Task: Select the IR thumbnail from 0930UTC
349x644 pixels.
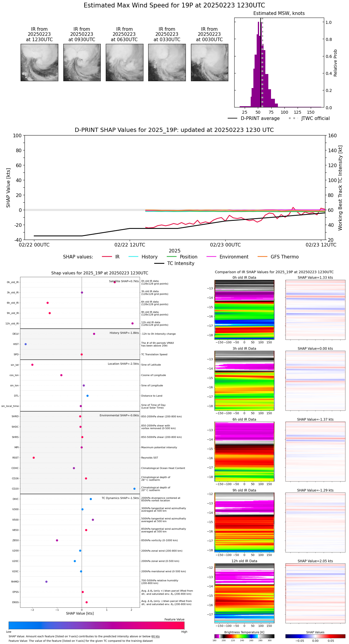Action: click(82, 62)
